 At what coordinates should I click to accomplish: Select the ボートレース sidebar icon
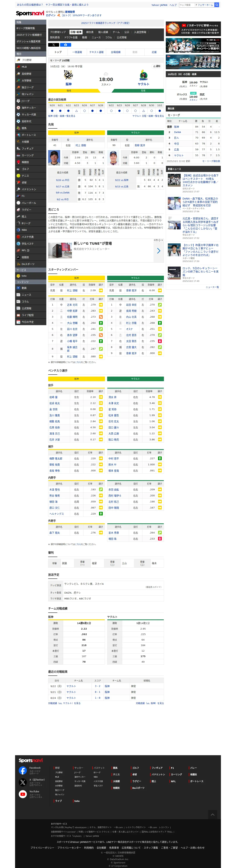point(18,135)
